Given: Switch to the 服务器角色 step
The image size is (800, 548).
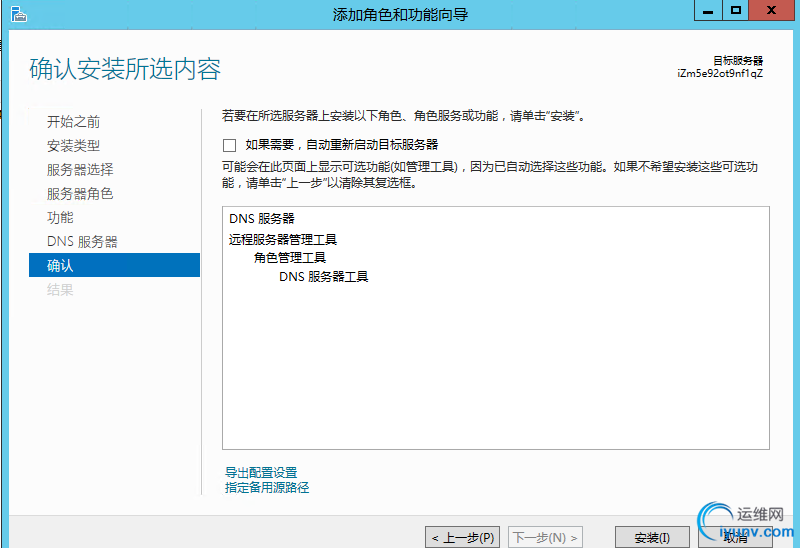Looking at the screenshot, I should click(x=80, y=193).
